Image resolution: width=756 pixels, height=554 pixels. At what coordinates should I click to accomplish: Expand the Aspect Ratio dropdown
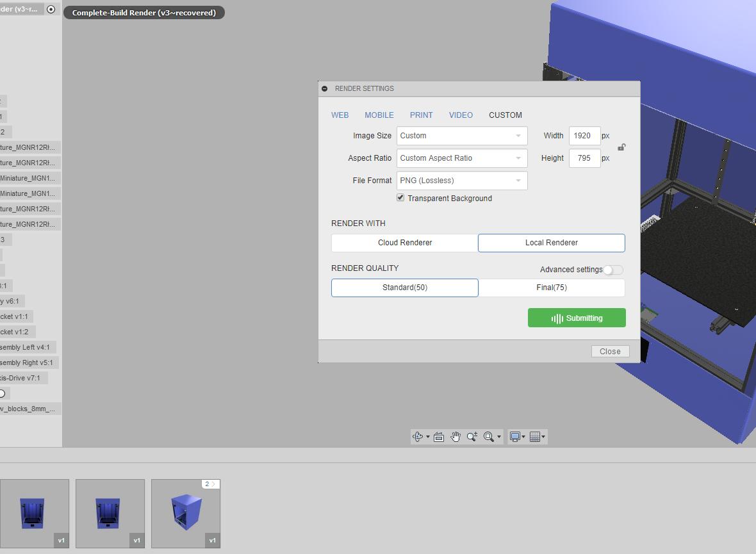pyautogui.click(x=461, y=158)
